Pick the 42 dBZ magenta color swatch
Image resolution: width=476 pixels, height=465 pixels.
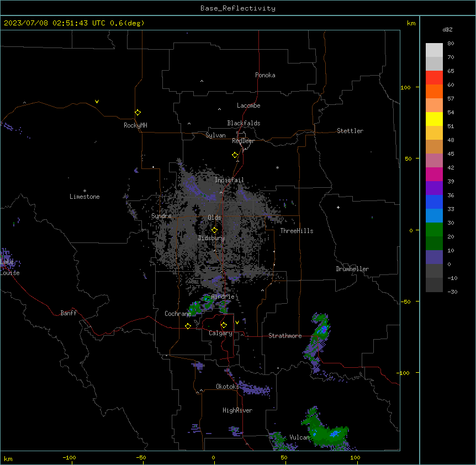(434, 174)
